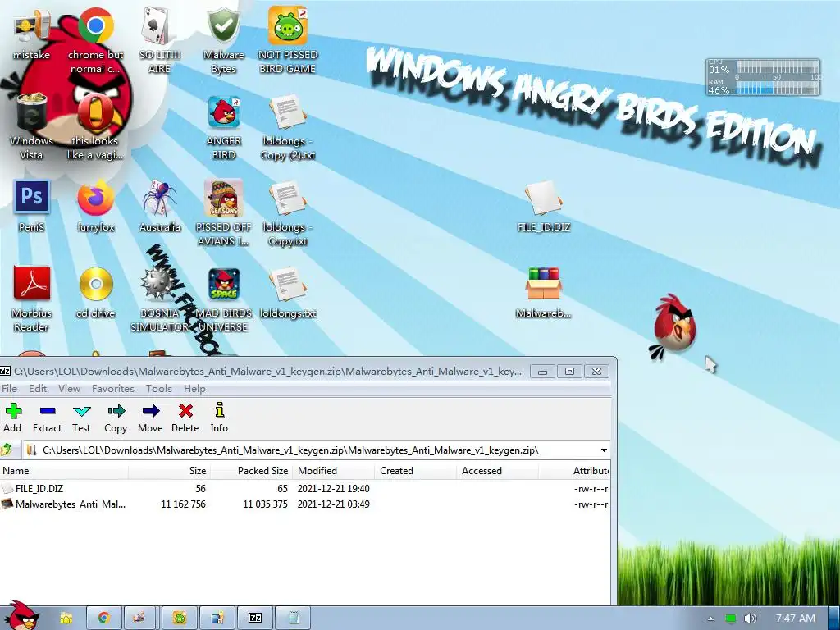Run Test on the archive

(81, 418)
